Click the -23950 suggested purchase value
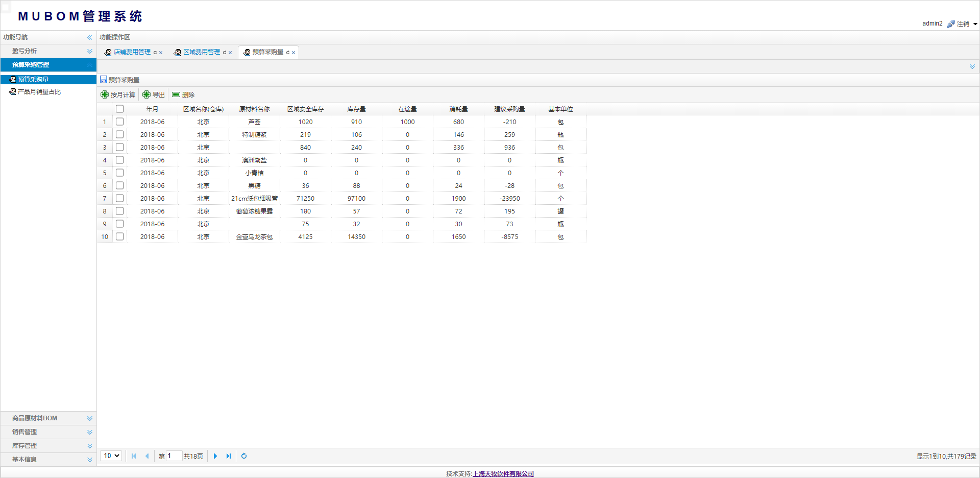Image resolution: width=980 pixels, height=478 pixels. pos(509,199)
